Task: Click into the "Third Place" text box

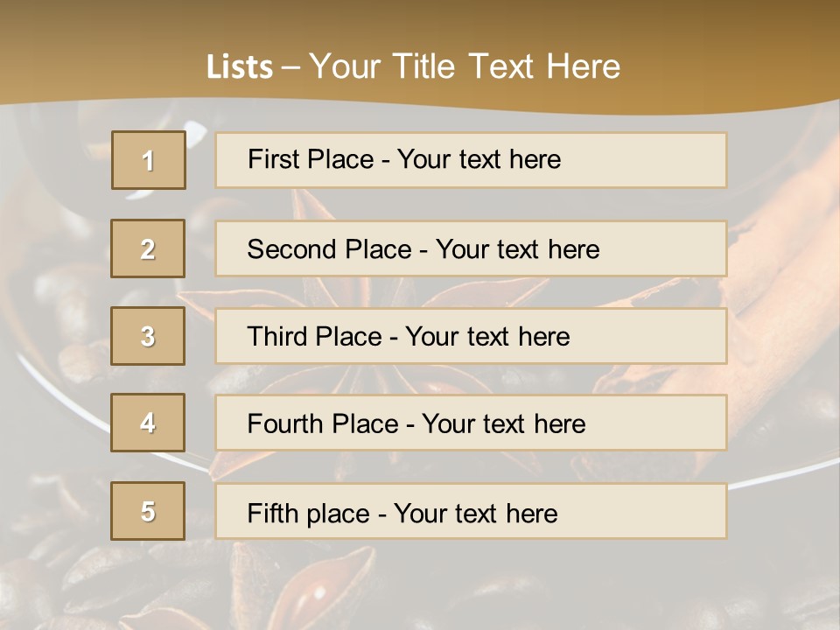Action: click(471, 336)
